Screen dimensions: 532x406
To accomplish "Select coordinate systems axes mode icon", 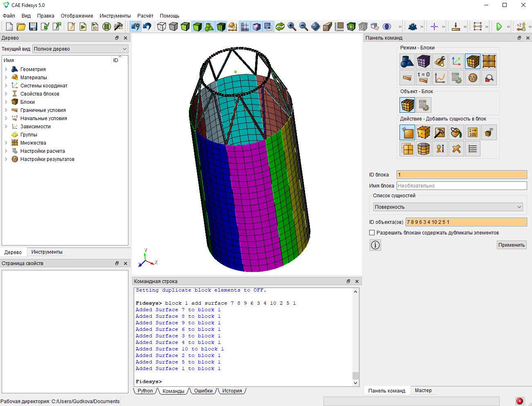I will pos(456,61).
